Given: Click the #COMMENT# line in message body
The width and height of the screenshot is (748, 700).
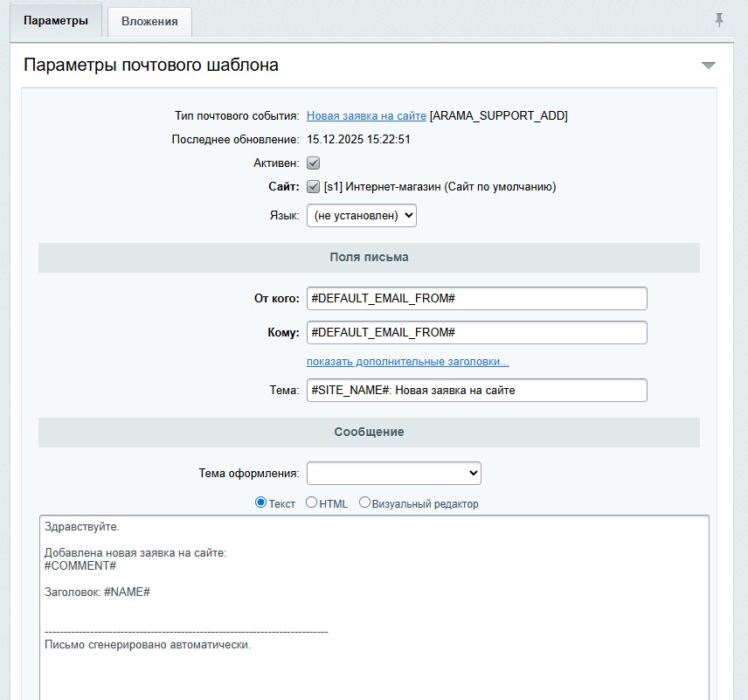Looking at the screenshot, I should [x=80, y=565].
